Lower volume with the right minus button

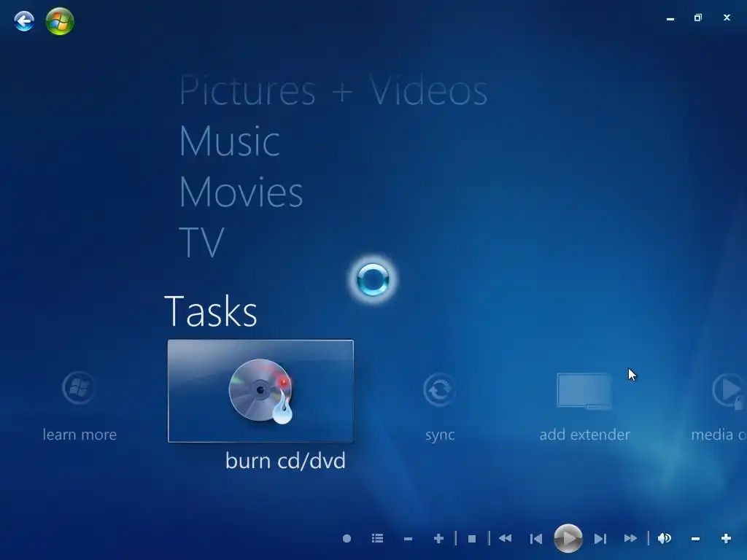(695, 539)
